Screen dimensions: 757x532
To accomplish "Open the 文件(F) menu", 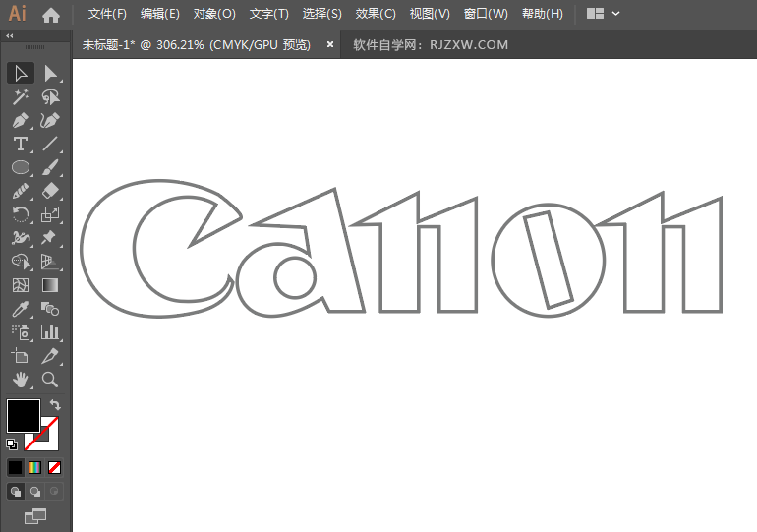I will click(107, 14).
